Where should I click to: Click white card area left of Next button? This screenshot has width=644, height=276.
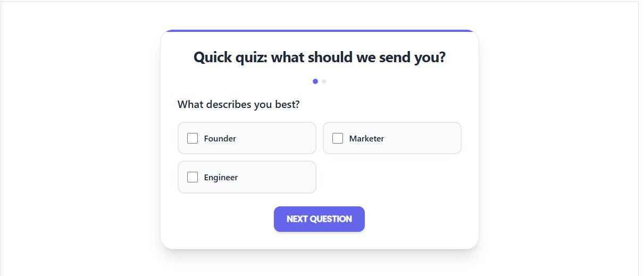pyautogui.click(x=223, y=219)
